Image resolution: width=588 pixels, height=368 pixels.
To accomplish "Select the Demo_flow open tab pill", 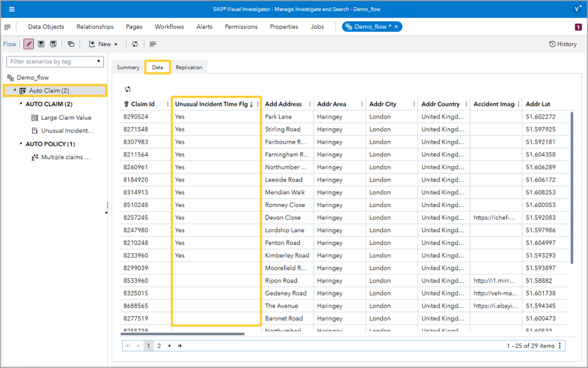I will (372, 27).
